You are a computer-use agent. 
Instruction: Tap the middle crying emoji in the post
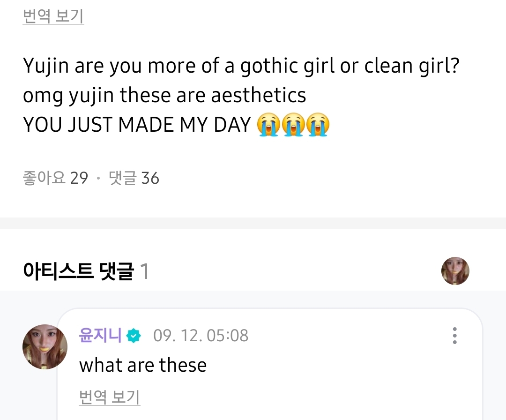(293, 125)
